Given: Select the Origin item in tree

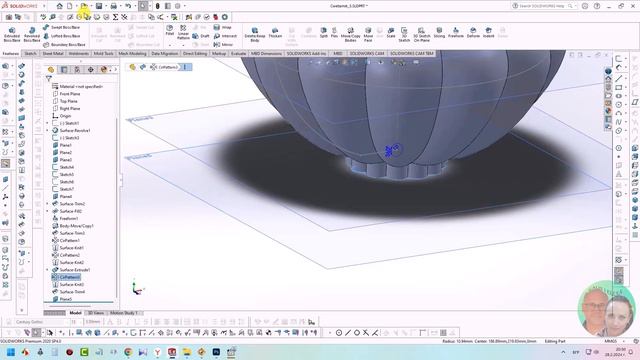Looking at the screenshot, I should click(x=62, y=116).
